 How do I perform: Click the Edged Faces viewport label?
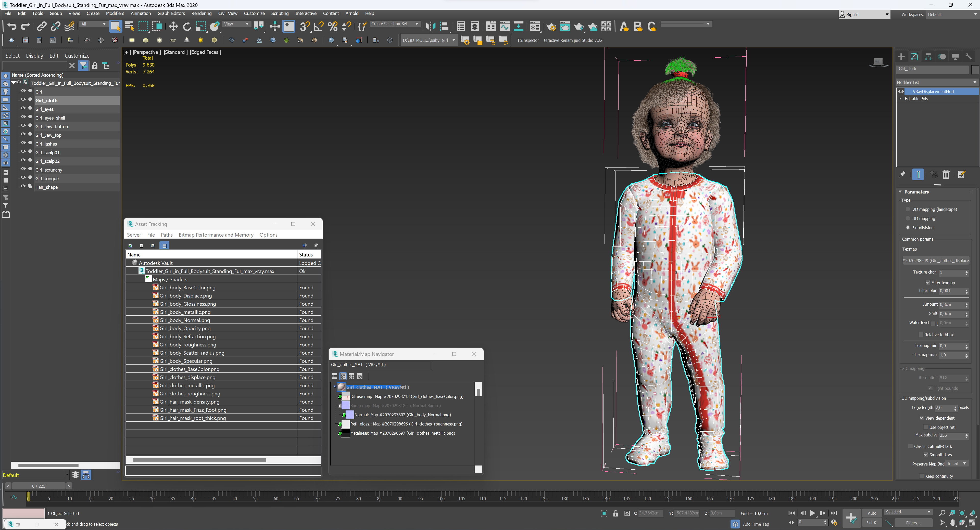pyautogui.click(x=205, y=52)
